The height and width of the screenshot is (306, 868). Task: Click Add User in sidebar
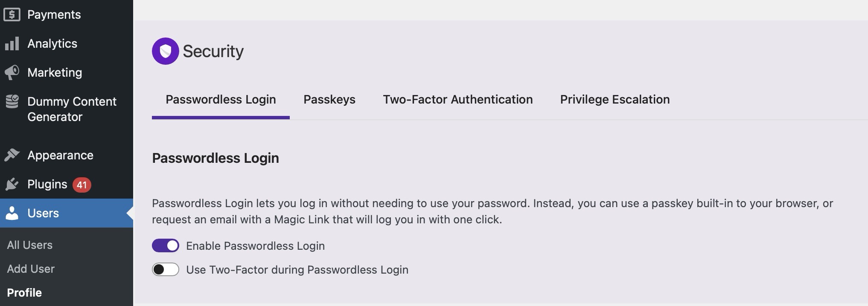click(31, 269)
